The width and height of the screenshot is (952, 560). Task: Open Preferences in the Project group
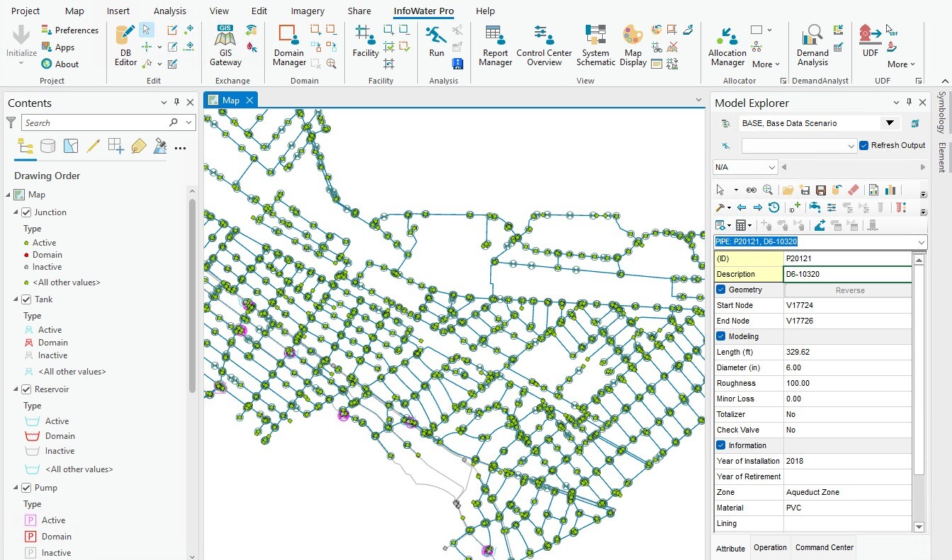point(69,30)
